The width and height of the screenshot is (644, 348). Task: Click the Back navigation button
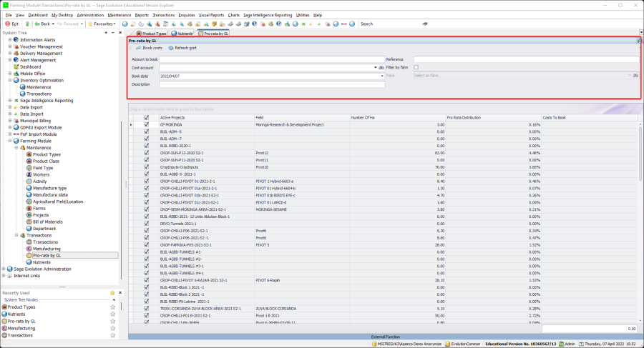(44, 24)
